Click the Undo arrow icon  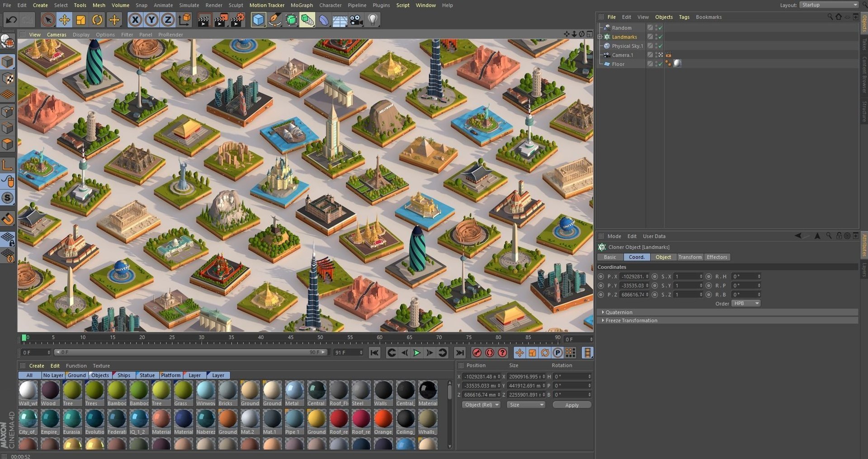click(11, 20)
